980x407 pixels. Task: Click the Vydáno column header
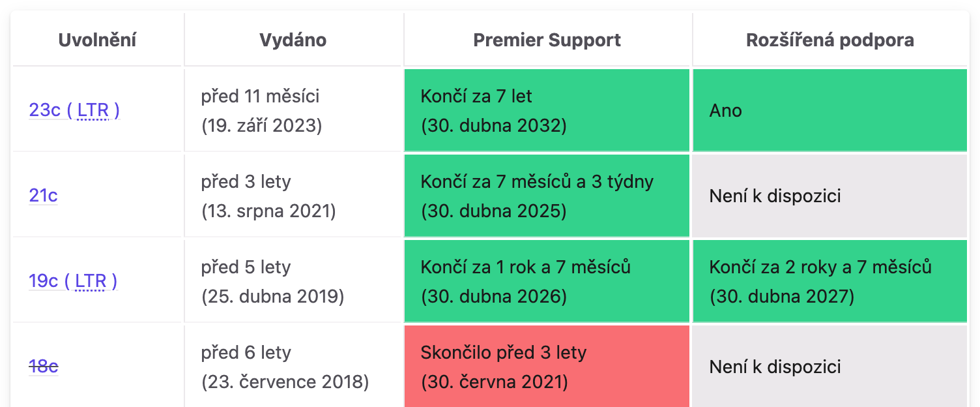pyautogui.click(x=293, y=40)
